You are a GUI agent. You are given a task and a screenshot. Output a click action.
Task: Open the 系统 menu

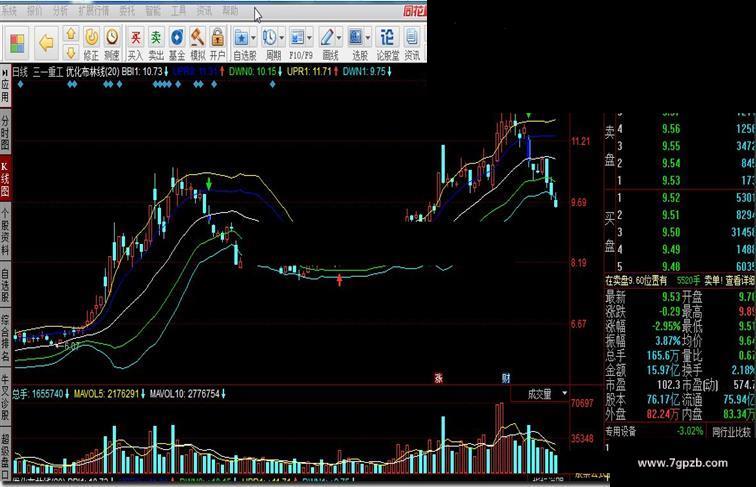point(9,11)
